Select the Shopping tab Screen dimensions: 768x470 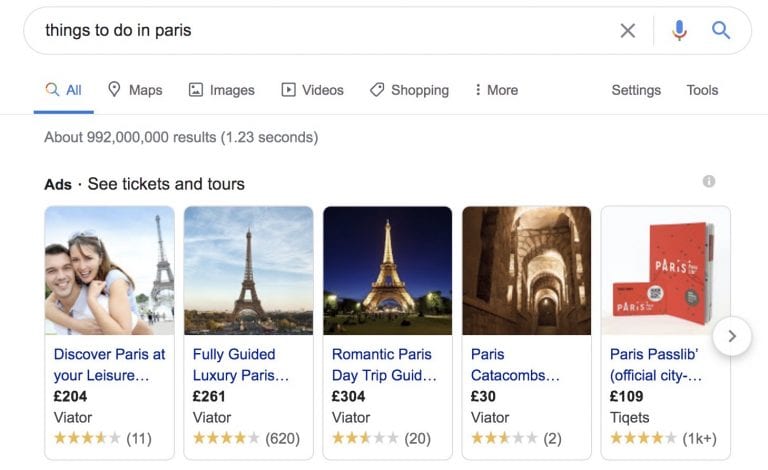(409, 90)
